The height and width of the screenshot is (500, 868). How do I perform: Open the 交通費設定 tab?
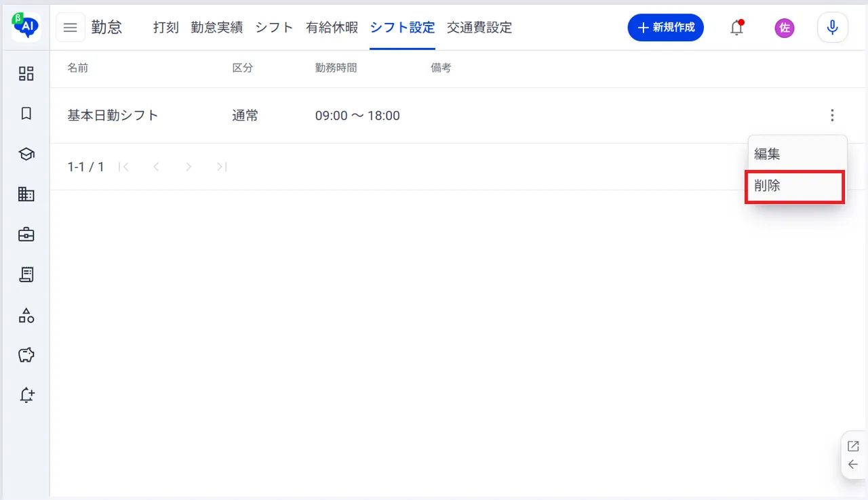pyautogui.click(x=479, y=28)
